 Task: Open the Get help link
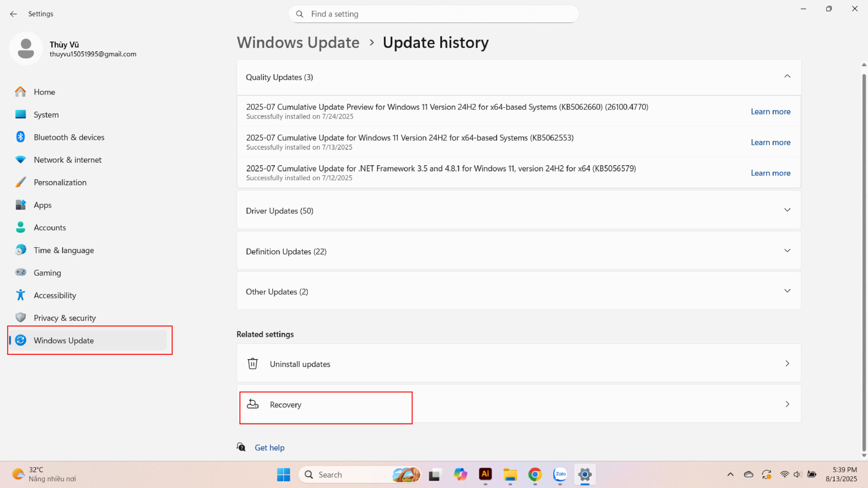click(x=270, y=448)
